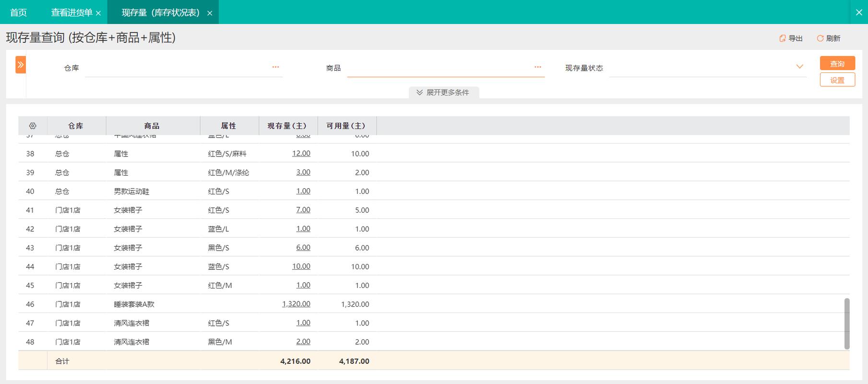Select the 睡装套装A款 product cell
This screenshot has height=384, width=868.
tap(134, 304)
